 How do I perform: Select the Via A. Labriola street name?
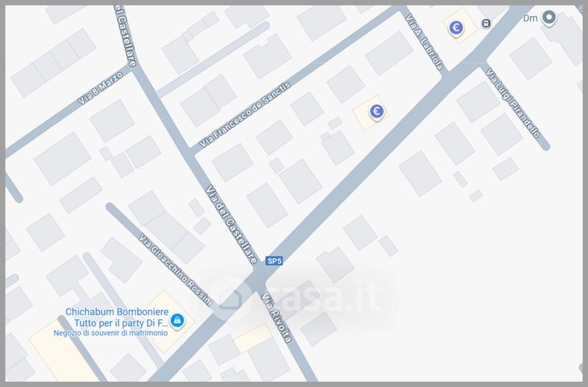tap(425, 42)
